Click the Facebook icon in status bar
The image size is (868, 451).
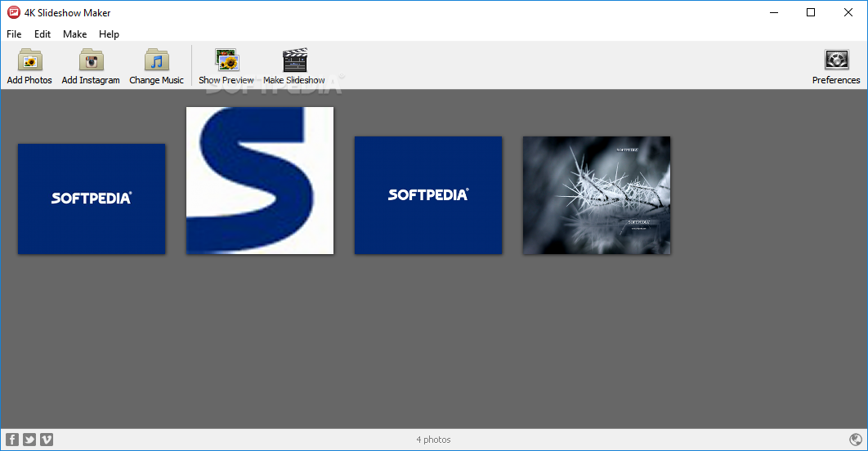(x=12, y=440)
